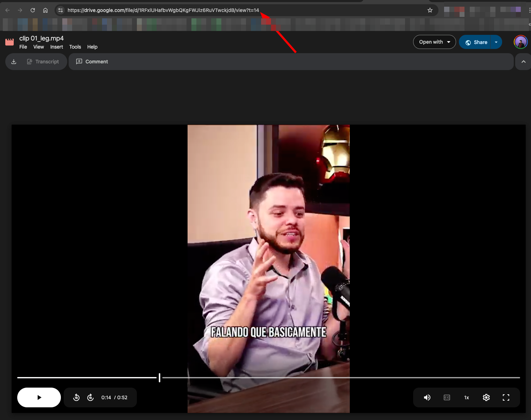
Task: Skip forward 10 seconds in video
Action: pos(90,397)
